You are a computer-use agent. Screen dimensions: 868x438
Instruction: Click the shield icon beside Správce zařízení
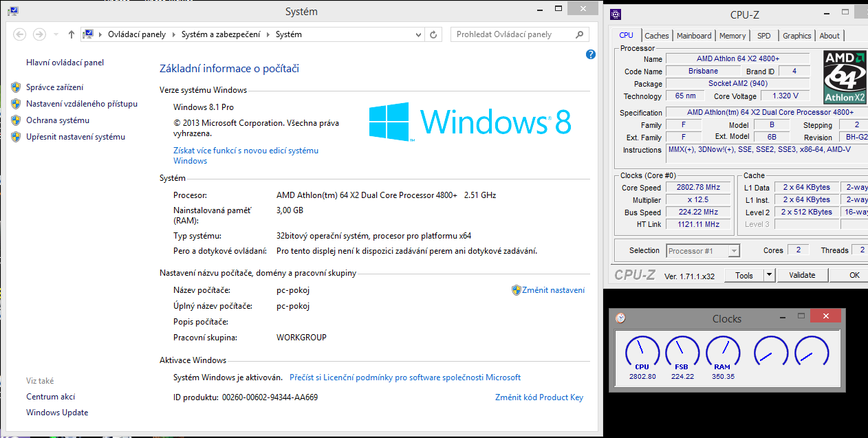16,87
